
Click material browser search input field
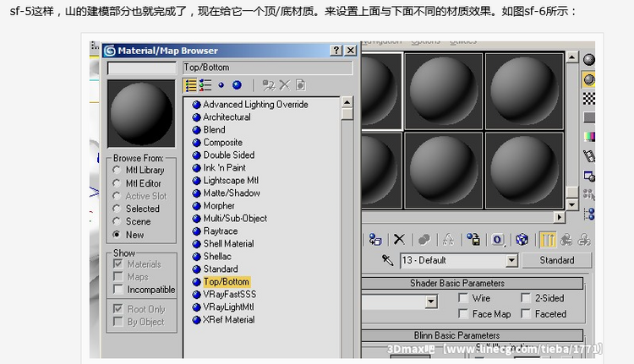(x=141, y=68)
